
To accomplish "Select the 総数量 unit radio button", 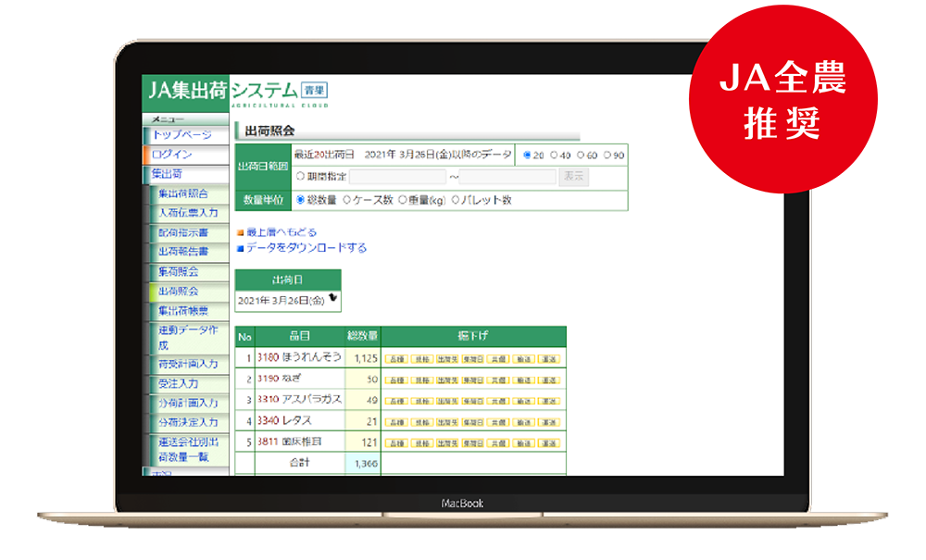I will click(x=300, y=200).
